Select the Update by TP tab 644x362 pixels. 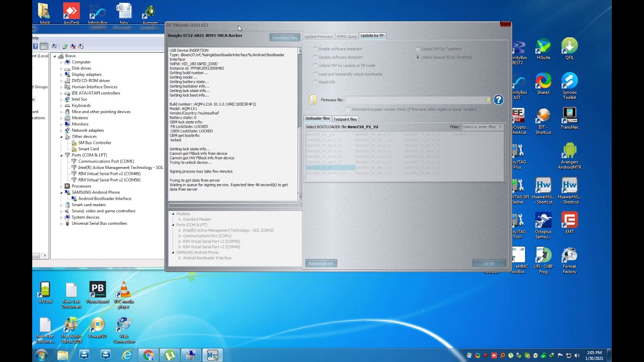[x=372, y=36]
